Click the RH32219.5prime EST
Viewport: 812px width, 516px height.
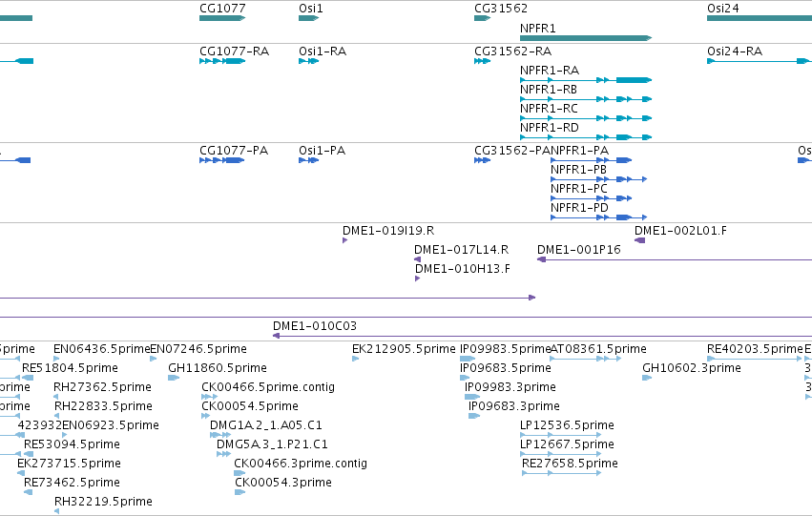[x=57, y=512]
